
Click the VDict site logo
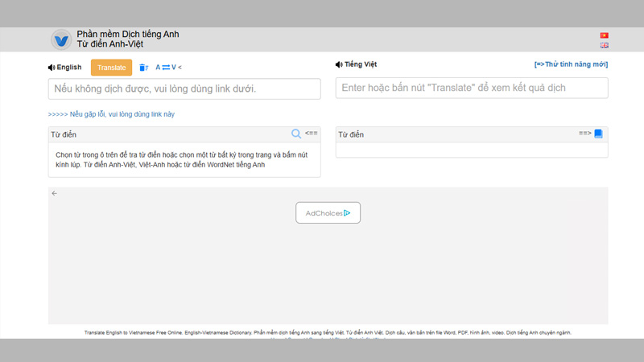(x=61, y=39)
